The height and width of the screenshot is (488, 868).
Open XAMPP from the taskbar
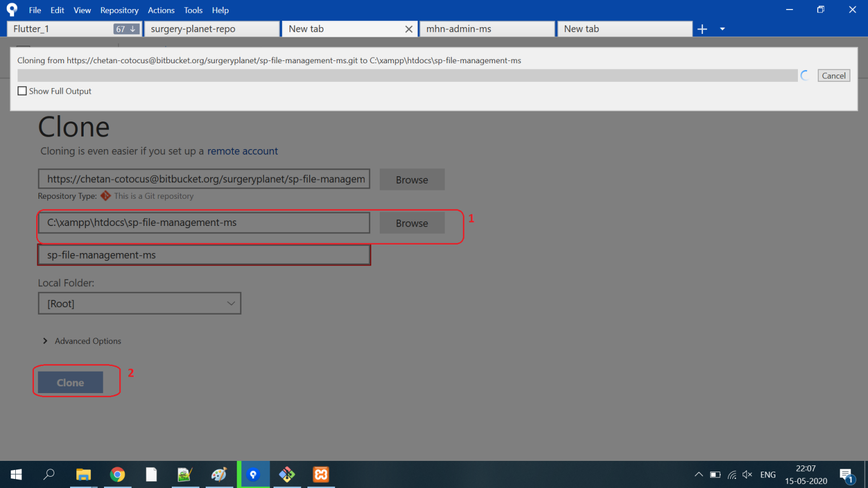coord(321,474)
